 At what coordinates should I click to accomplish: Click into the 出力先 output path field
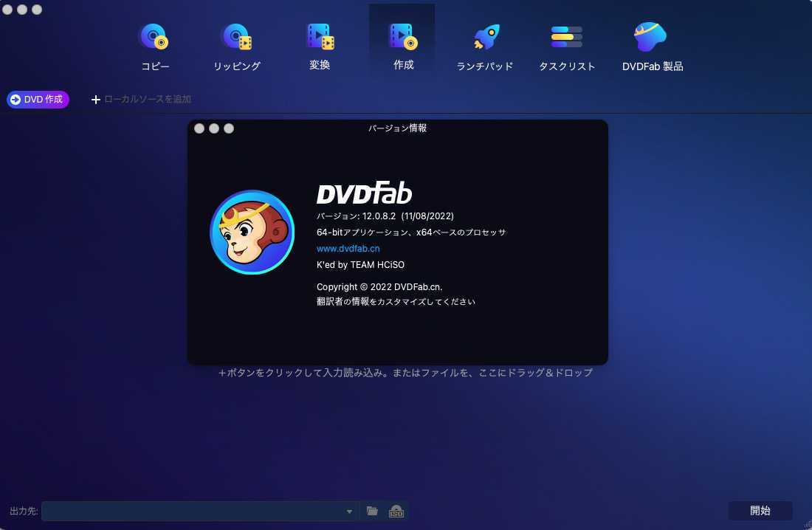click(x=199, y=512)
